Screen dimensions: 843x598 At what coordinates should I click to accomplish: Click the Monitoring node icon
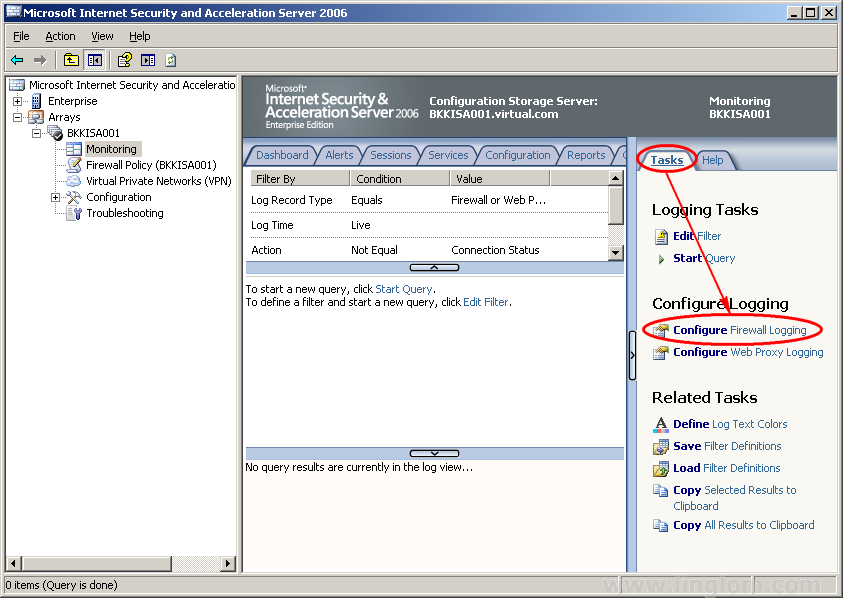tap(74, 149)
